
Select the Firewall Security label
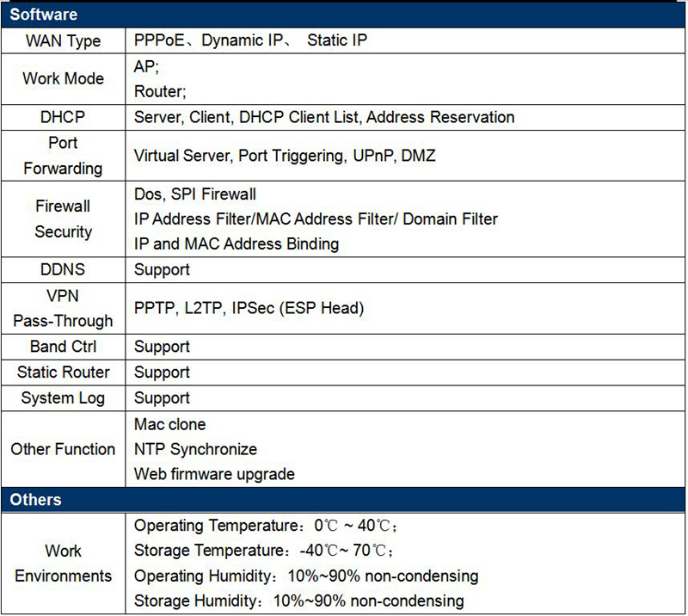[63, 219]
